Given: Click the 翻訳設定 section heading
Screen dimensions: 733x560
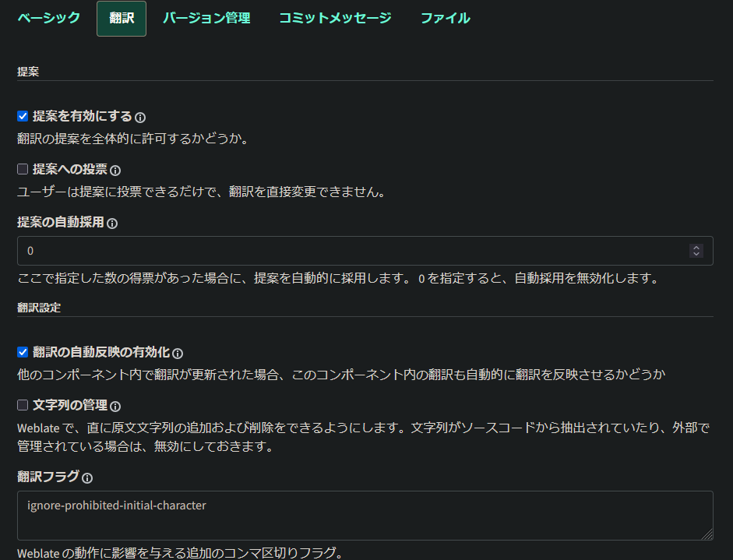Looking at the screenshot, I should 39,308.
